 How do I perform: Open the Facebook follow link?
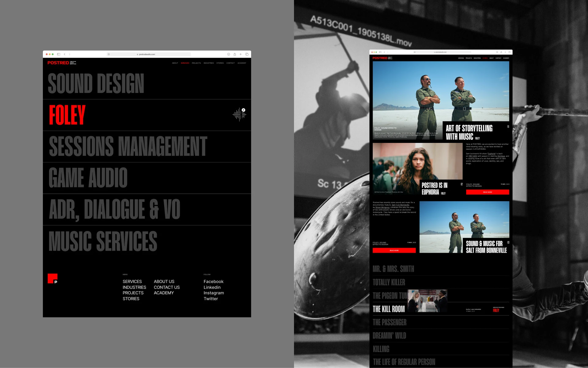[213, 282]
